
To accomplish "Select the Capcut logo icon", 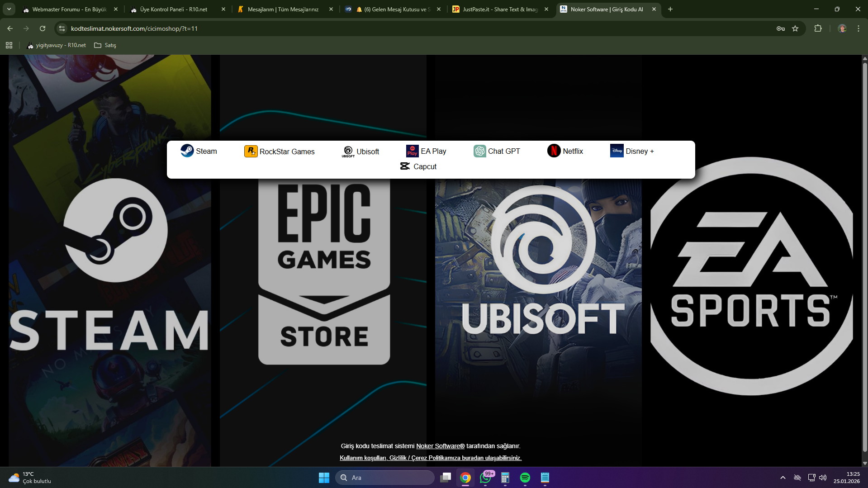I will tap(405, 166).
